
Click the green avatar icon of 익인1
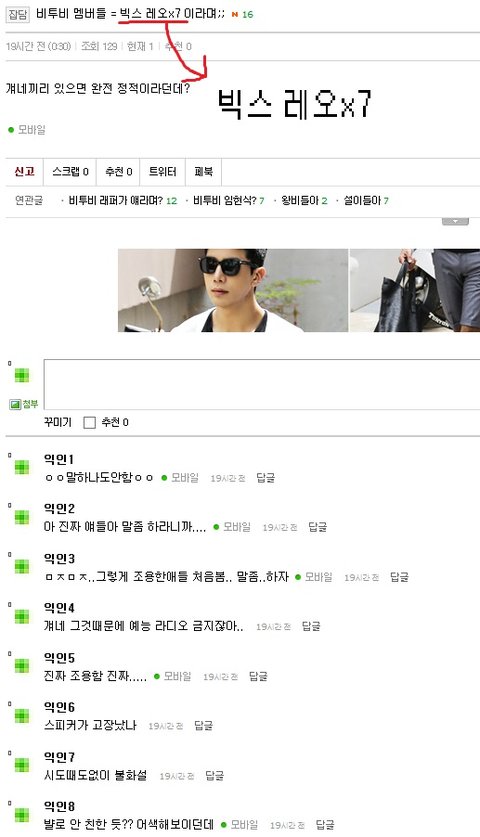(22, 467)
